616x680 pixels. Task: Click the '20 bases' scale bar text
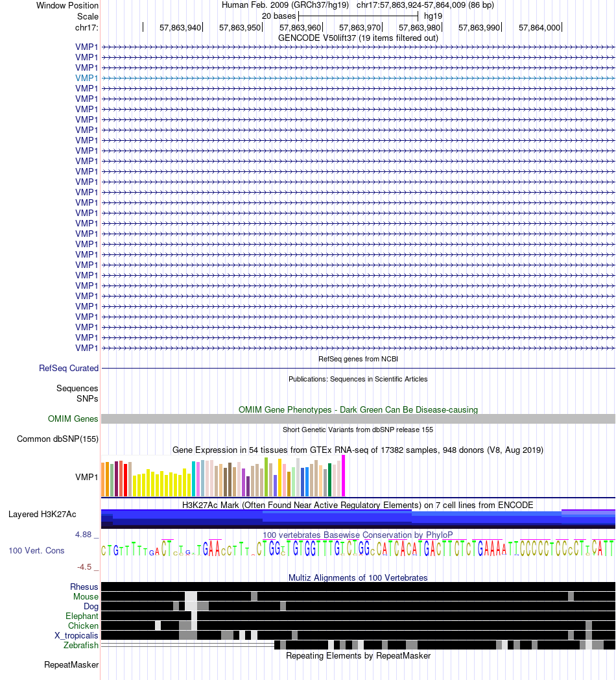click(279, 16)
